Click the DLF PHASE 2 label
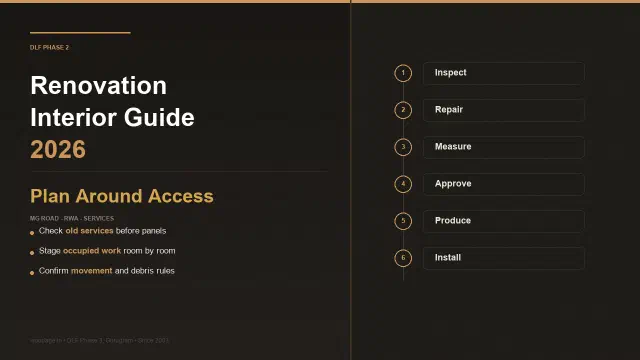This screenshot has height=360, width=640. (49, 48)
